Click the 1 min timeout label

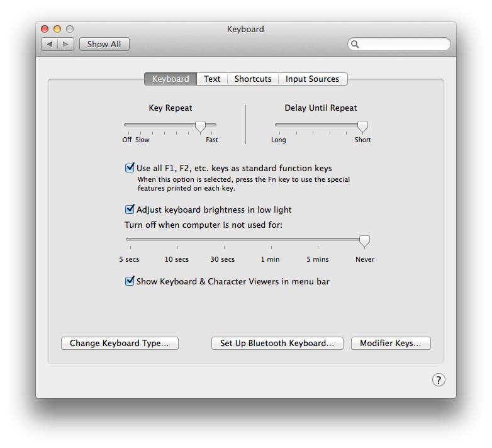pyautogui.click(x=270, y=259)
